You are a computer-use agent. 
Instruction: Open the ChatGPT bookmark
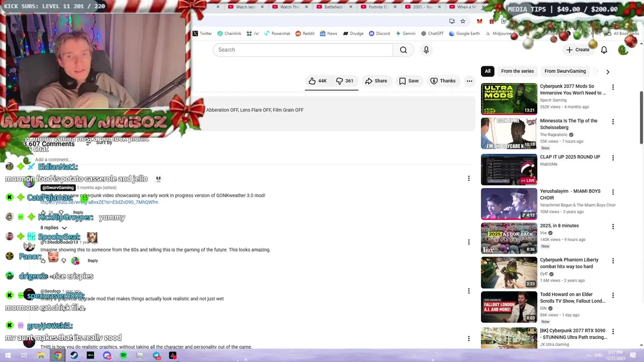tap(433, 34)
